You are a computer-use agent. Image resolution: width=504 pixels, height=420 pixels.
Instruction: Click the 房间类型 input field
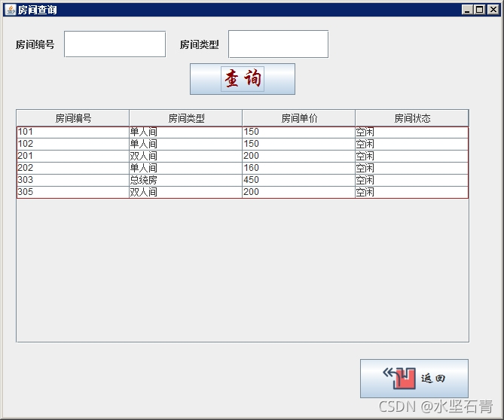point(278,44)
